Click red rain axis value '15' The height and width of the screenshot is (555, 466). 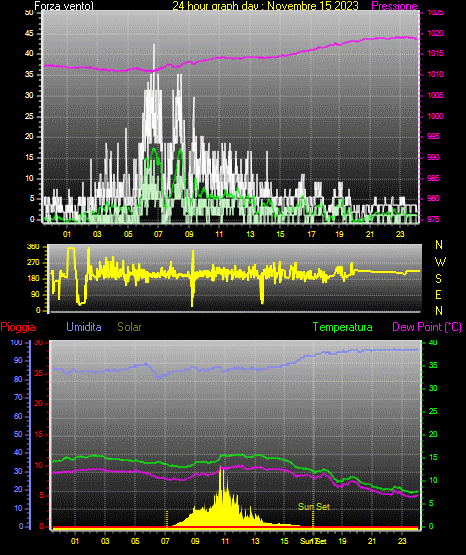click(39, 434)
